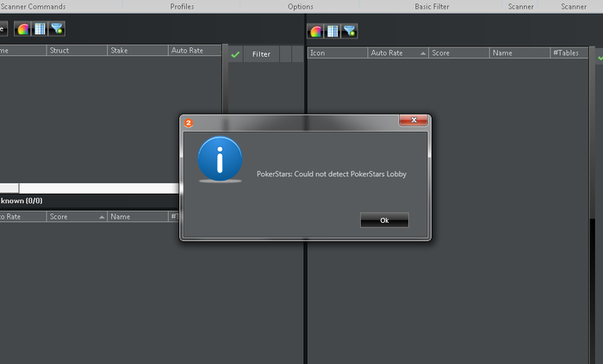Image resolution: width=603 pixels, height=364 pixels.
Task: Sort by Score header next to #Tables panel
Action: (x=459, y=53)
